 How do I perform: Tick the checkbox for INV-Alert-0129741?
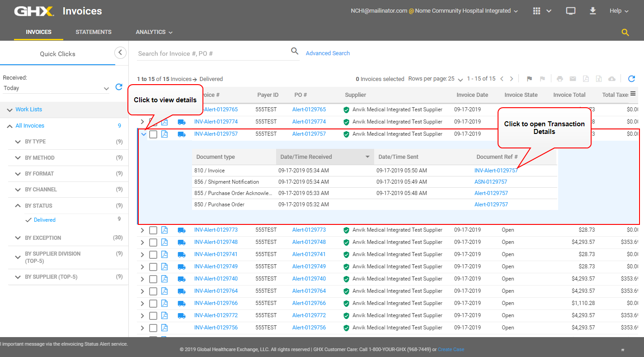[x=153, y=254]
